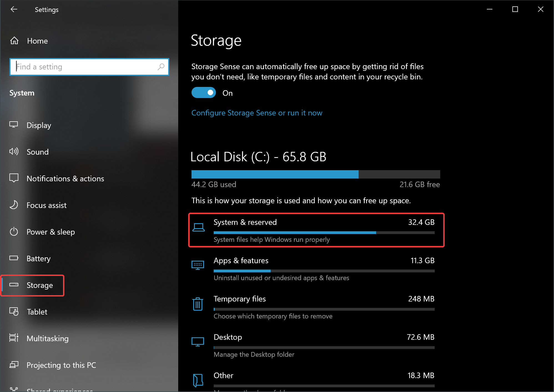Select the Battery icon
Image resolution: width=554 pixels, height=392 pixels.
click(14, 258)
